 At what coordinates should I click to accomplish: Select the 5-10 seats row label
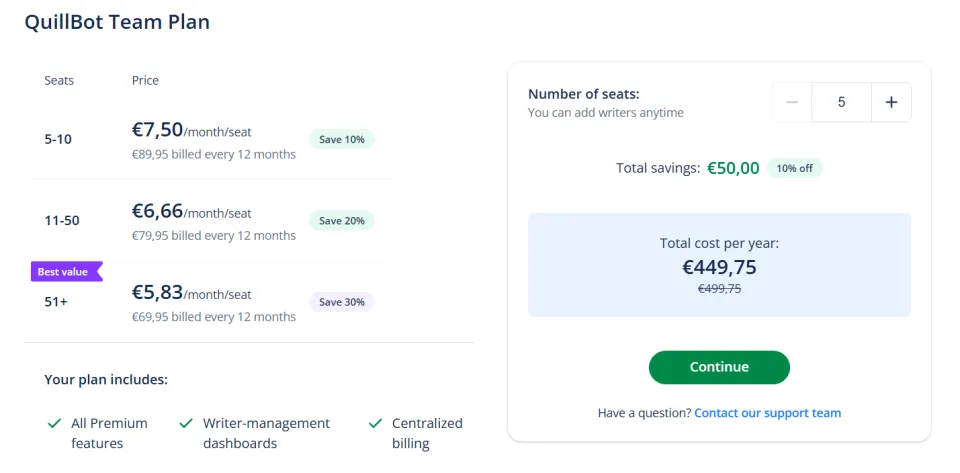[58, 140]
